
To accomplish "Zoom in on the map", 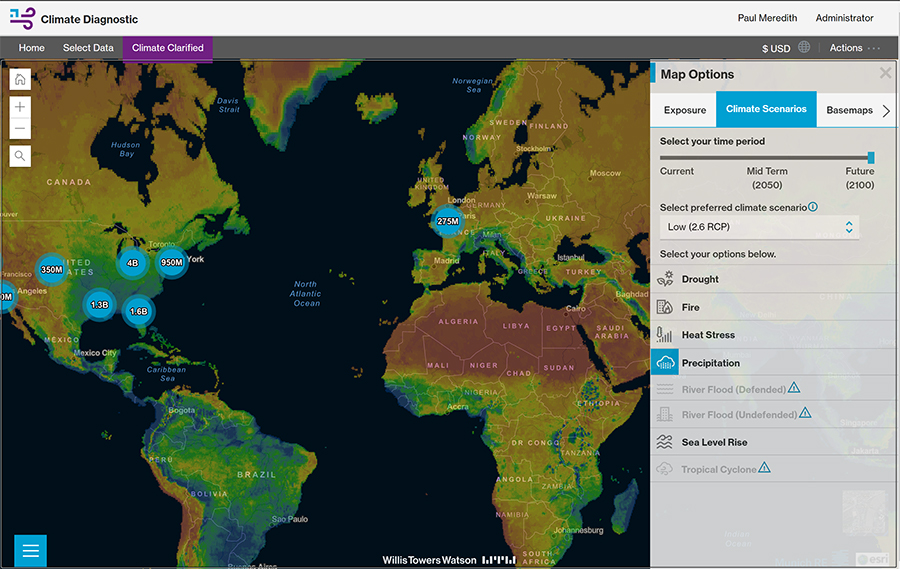I will coord(20,107).
